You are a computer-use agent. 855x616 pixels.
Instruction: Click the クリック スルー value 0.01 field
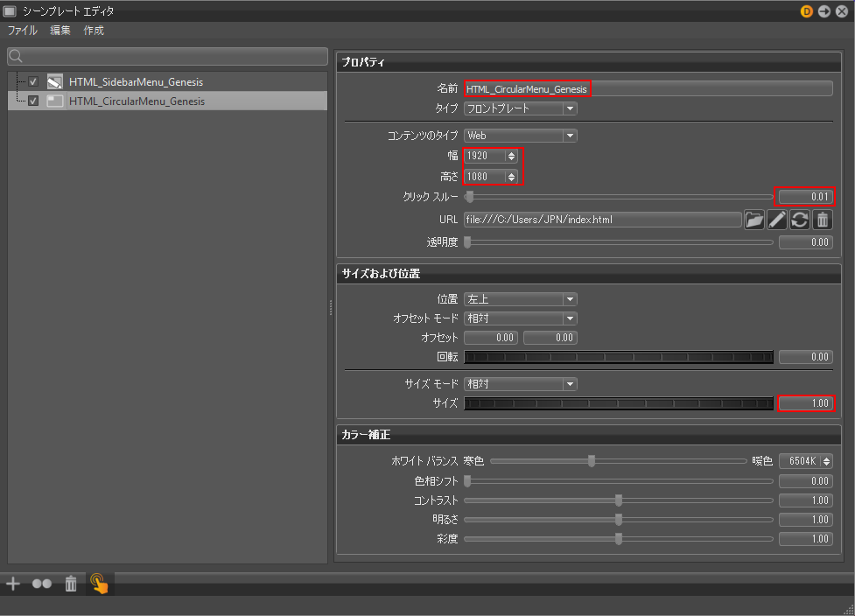click(806, 197)
